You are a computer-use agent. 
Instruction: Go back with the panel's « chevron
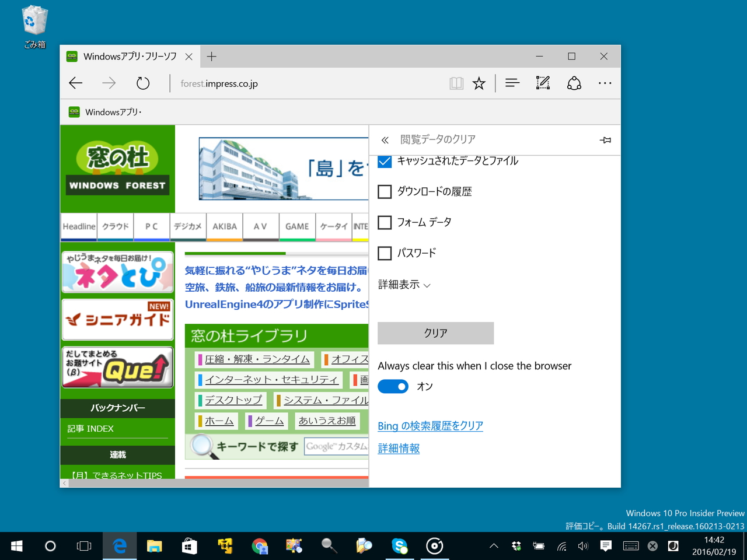(x=385, y=140)
